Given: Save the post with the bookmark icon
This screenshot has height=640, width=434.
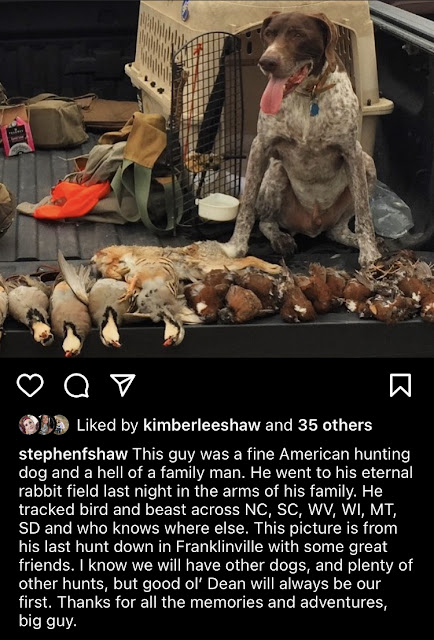Looking at the screenshot, I should tap(400, 385).
